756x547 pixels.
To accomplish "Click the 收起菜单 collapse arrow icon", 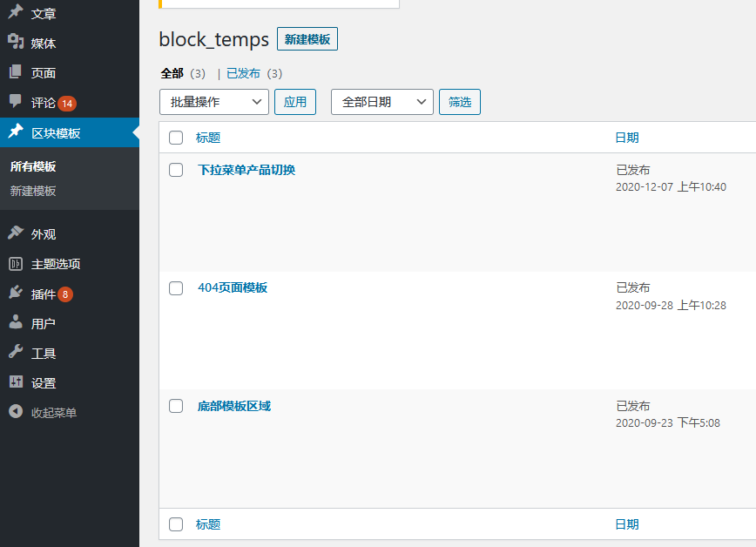I will (16, 412).
